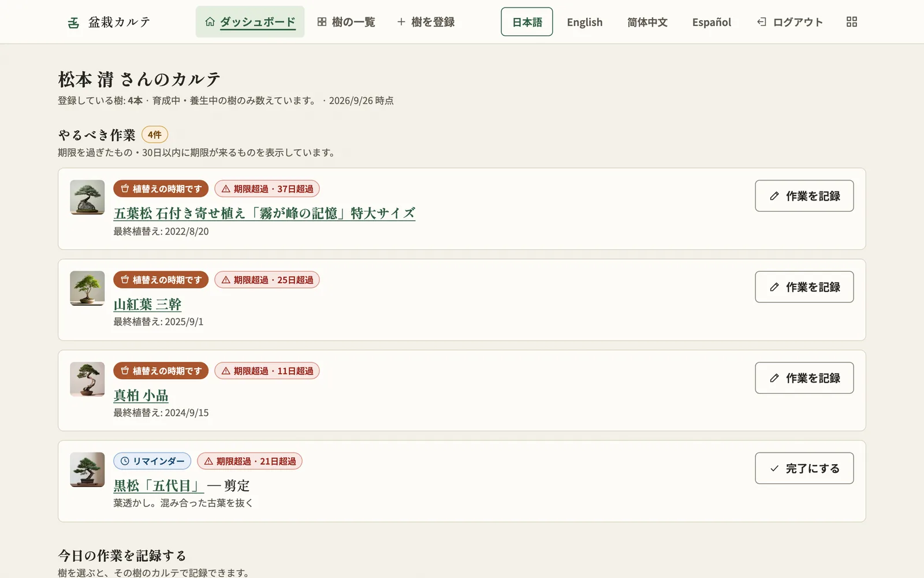Image resolution: width=924 pixels, height=578 pixels.
Task: Click the 4件 task count badge
Action: (x=155, y=135)
